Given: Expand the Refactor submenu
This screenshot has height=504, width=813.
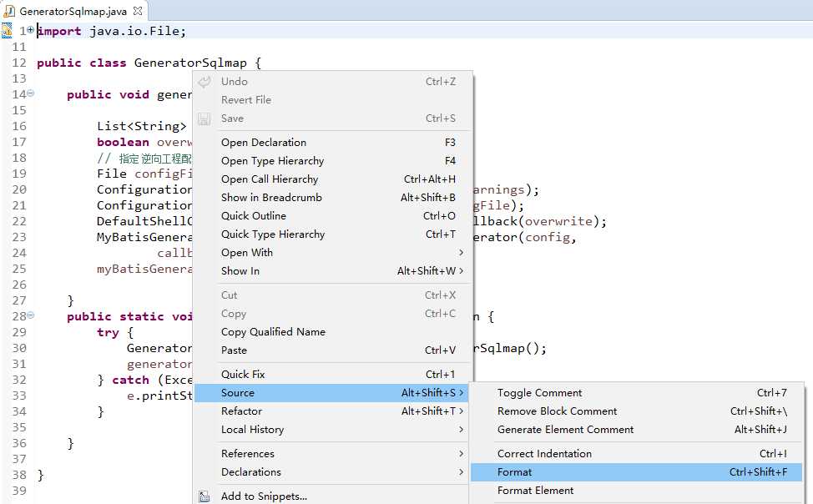Looking at the screenshot, I should click(333, 411).
